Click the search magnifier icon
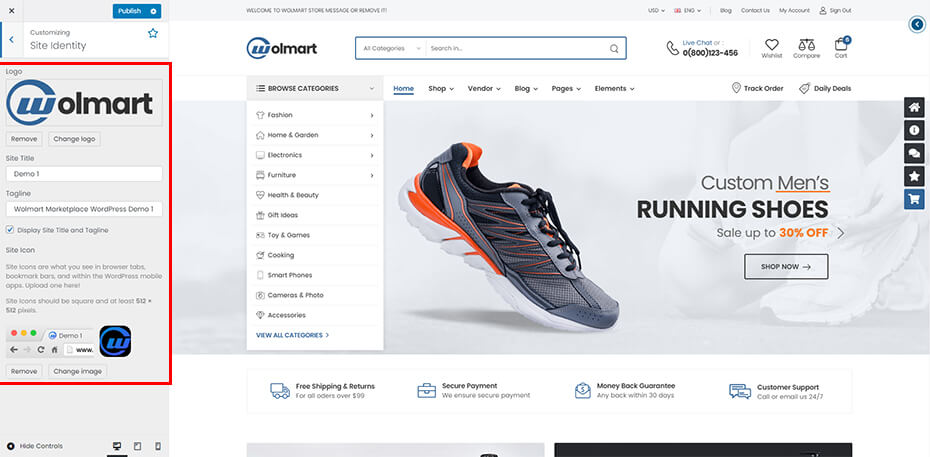Image resolution: width=930 pixels, height=457 pixels. (x=614, y=48)
